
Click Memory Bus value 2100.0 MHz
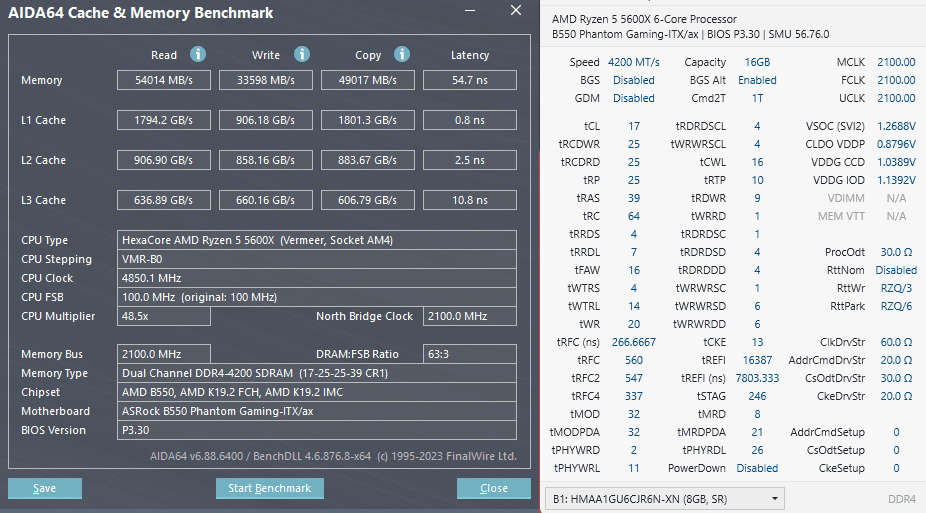tap(164, 354)
